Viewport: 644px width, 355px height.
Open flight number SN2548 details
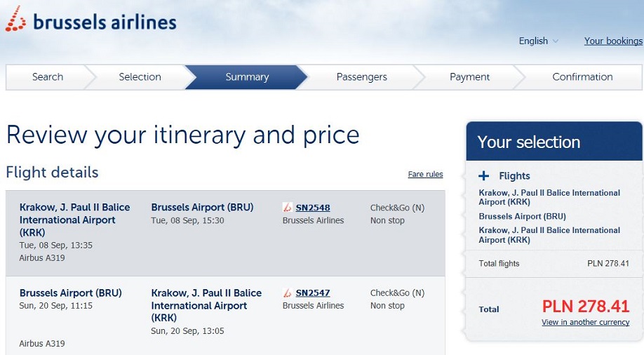(x=313, y=208)
